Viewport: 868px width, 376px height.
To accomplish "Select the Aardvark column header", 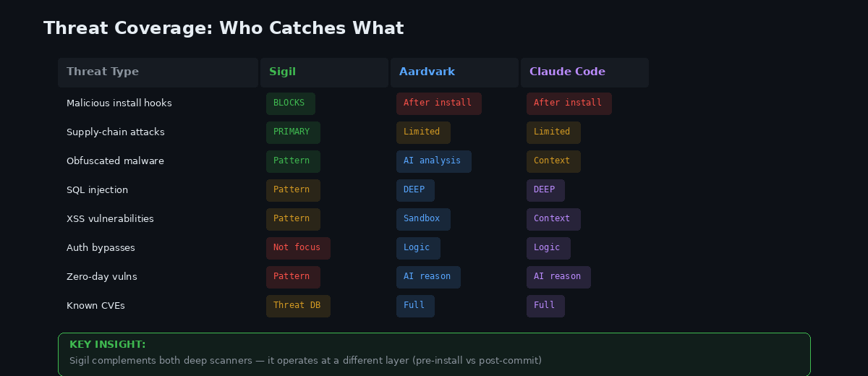I will (x=427, y=72).
